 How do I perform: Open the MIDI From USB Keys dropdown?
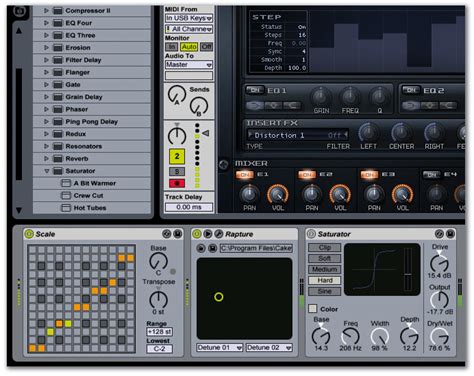189,18
